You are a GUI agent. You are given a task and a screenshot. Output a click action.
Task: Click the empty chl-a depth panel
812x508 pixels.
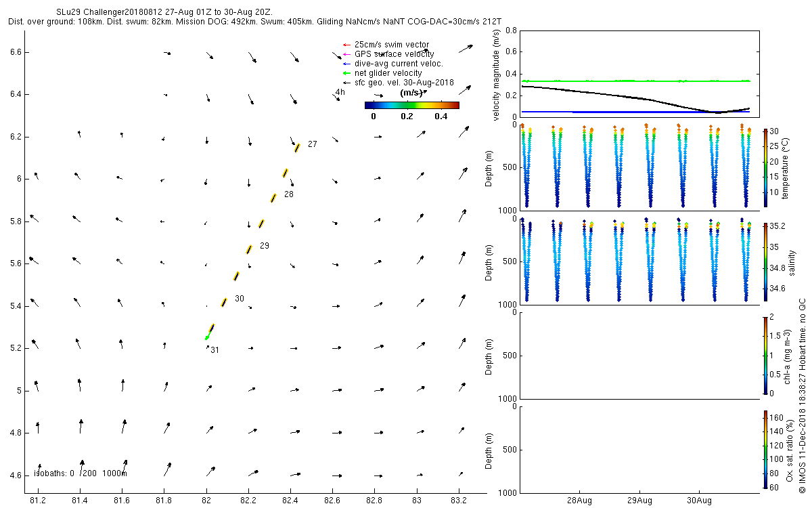636,355
